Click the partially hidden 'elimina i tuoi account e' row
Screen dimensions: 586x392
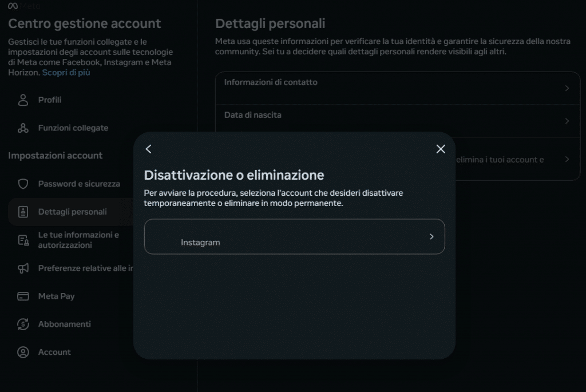tap(517, 159)
